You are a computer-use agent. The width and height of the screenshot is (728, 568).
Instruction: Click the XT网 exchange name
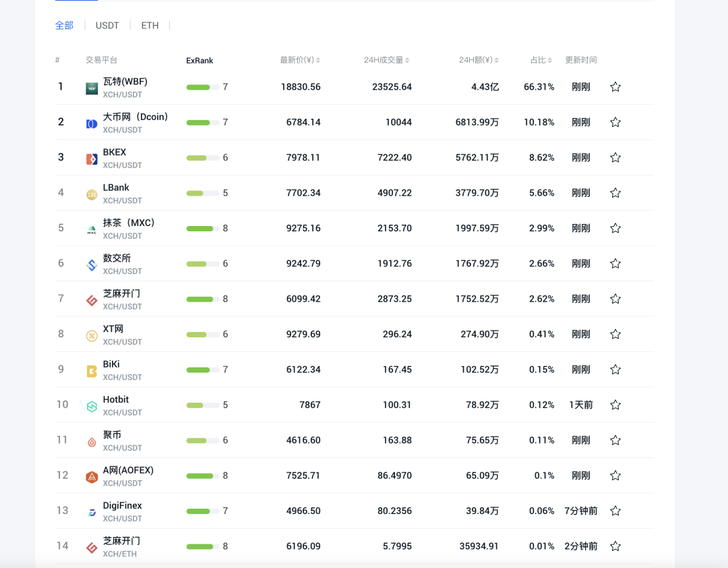tap(113, 329)
